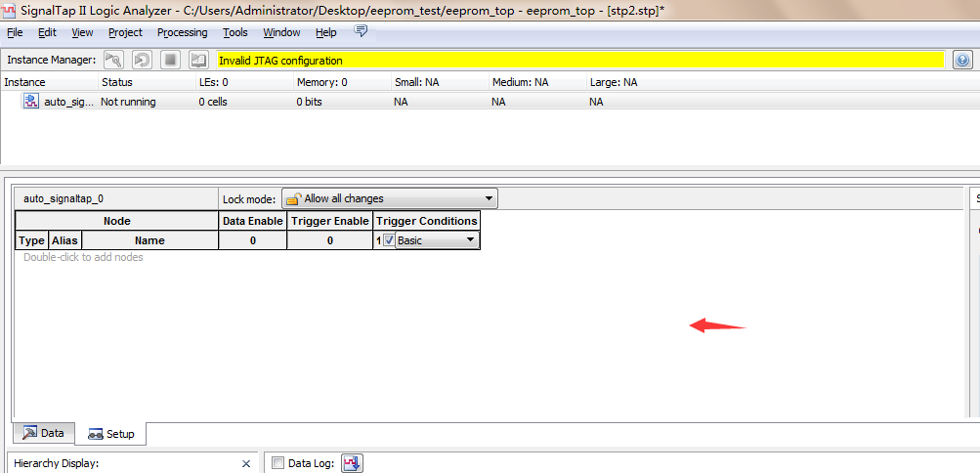Click the Read Data book icon
The height and width of the screenshot is (473, 980).
pos(198,60)
